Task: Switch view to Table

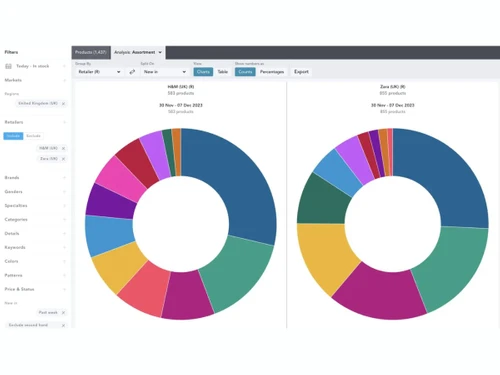Action: pos(223,72)
